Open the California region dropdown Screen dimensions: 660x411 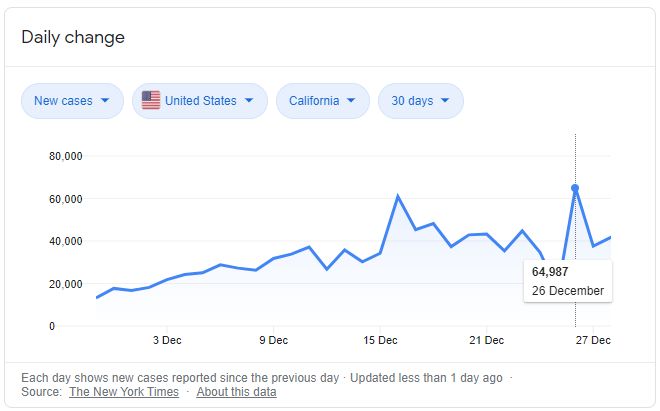tap(323, 101)
